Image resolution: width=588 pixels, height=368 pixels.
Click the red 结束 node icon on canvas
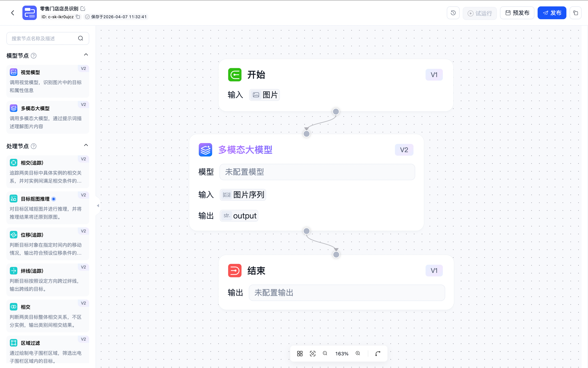pos(235,271)
